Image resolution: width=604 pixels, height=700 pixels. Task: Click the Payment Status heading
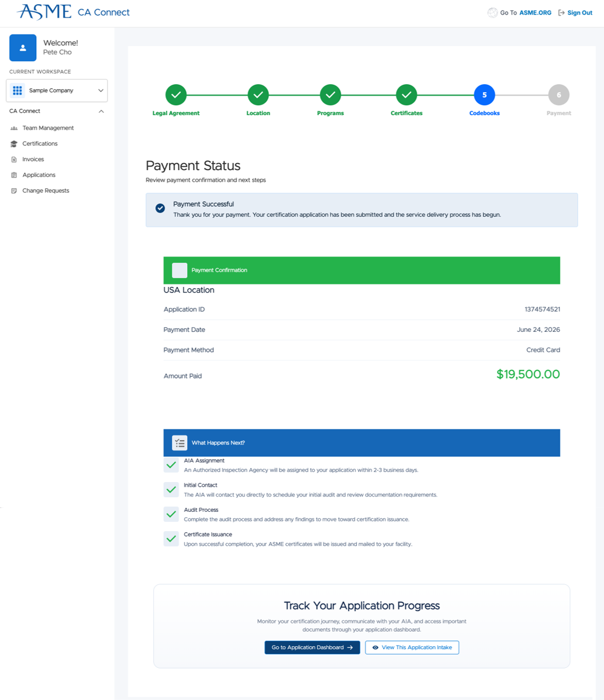(193, 165)
